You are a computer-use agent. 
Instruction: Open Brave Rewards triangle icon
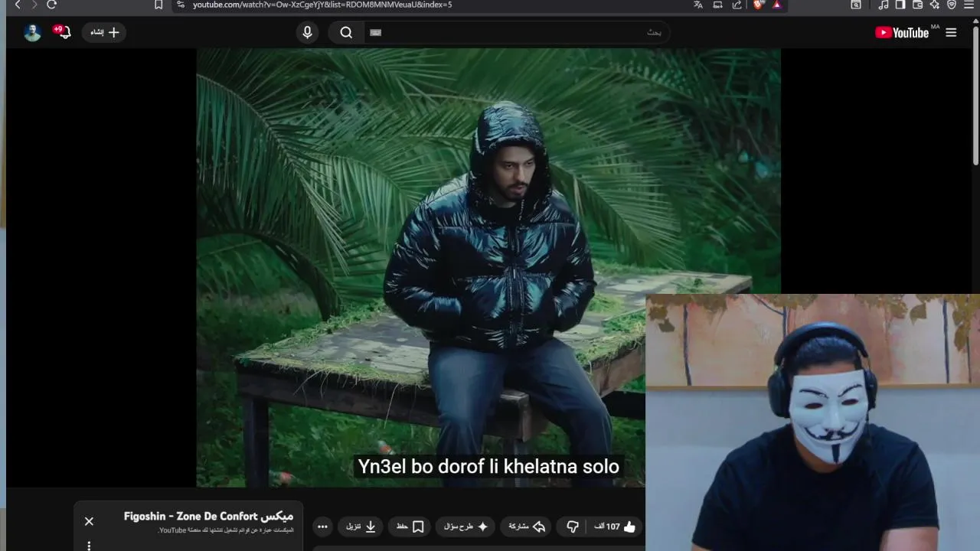coord(777,5)
